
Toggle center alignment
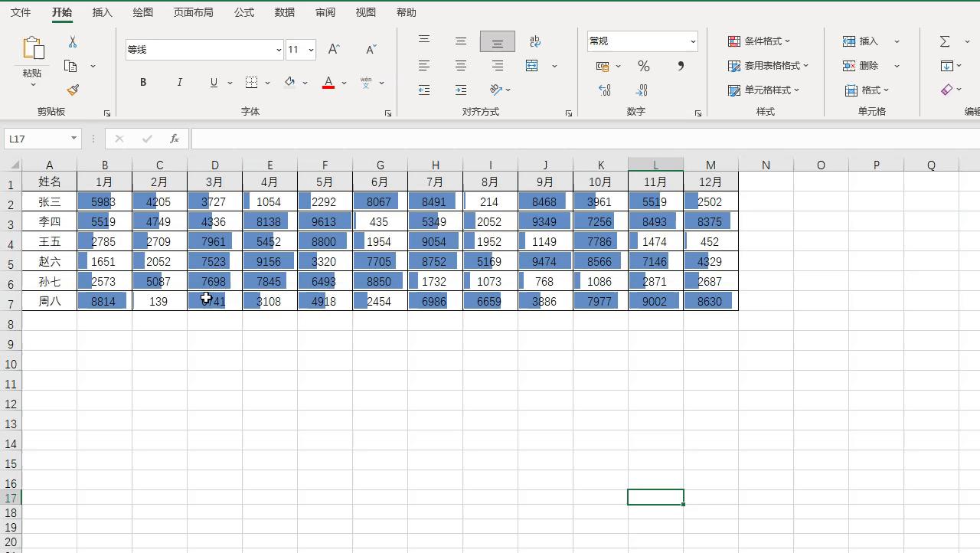tap(460, 65)
